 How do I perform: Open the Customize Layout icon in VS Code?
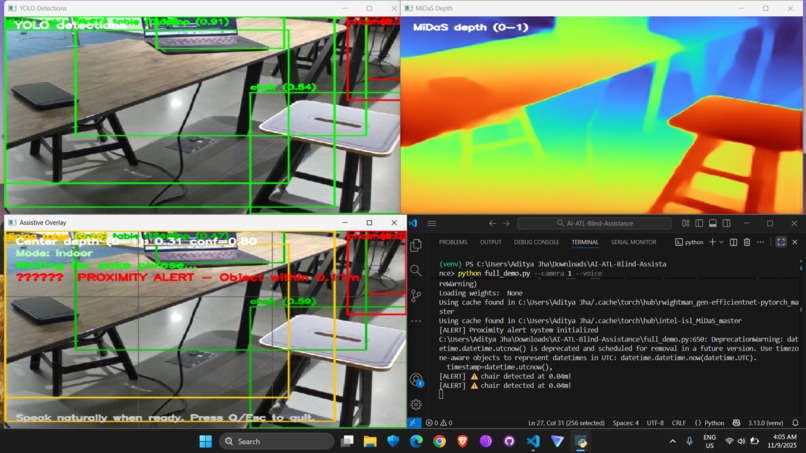[686, 223]
